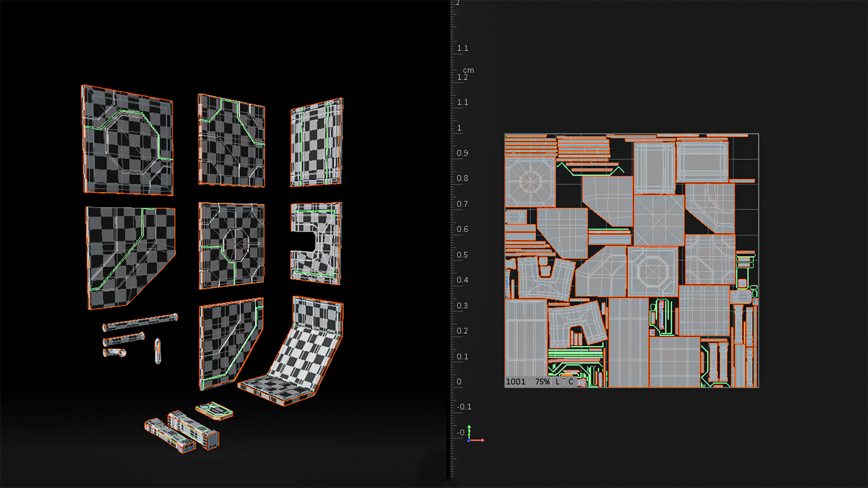Click ruler value 0.5
The width and height of the screenshot is (868, 488).
(462, 255)
